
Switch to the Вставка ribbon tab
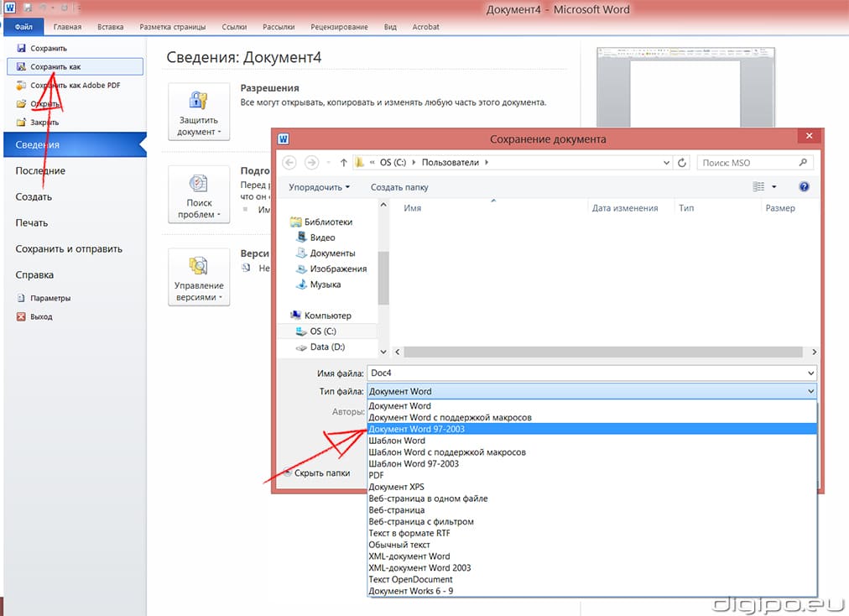tap(110, 27)
